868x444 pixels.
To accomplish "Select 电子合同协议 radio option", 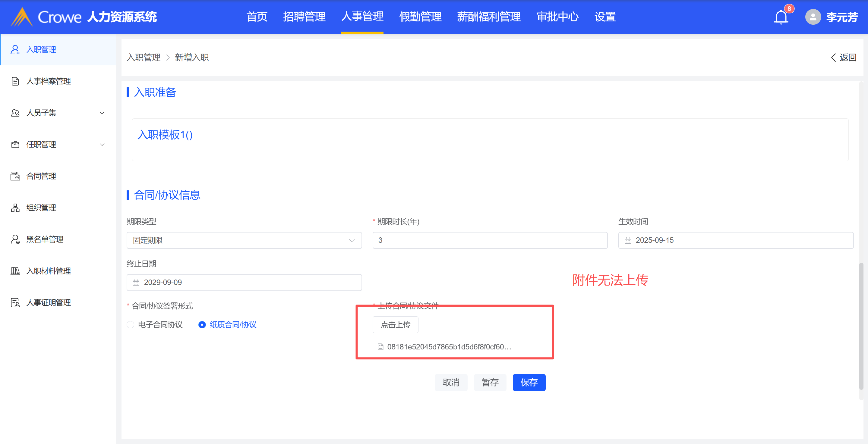I will (131, 325).
